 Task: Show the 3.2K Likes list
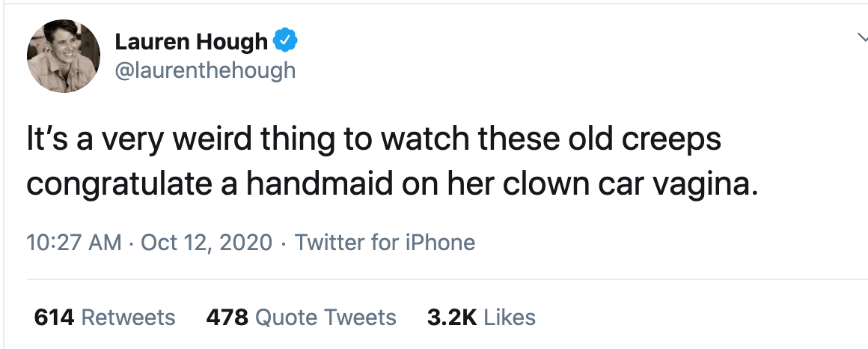481,318
